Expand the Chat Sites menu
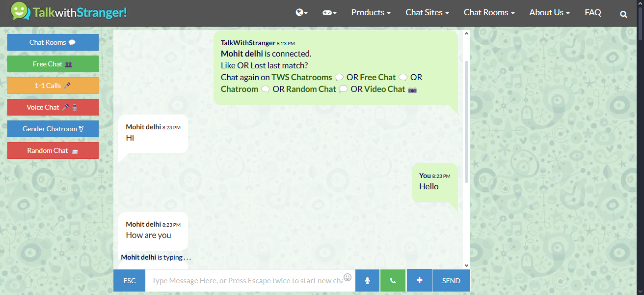 (x=427, y=13)
